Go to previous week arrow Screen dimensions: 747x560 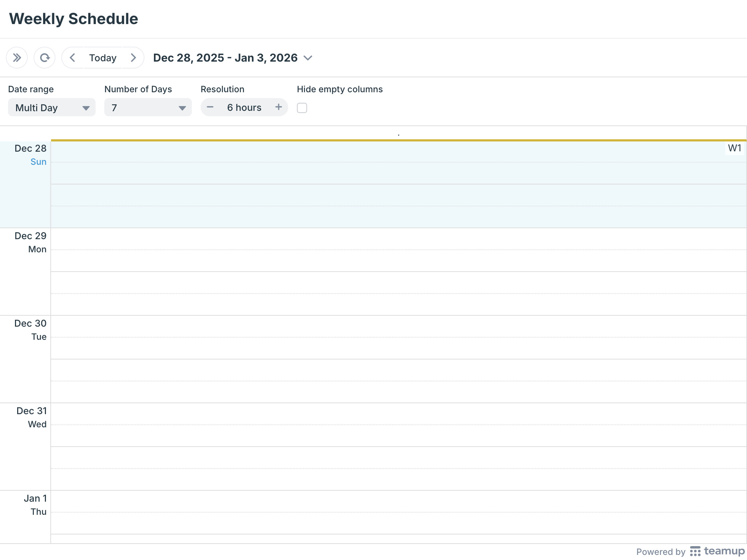(73, 58)
